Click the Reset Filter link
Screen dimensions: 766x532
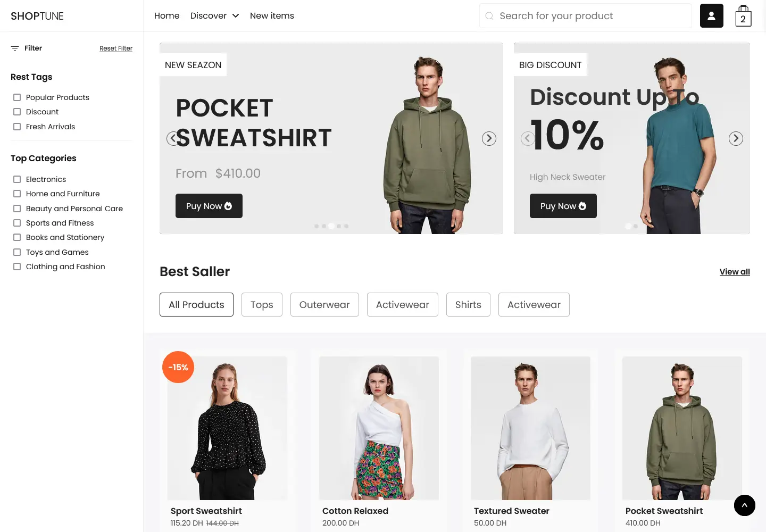(116, 48)
